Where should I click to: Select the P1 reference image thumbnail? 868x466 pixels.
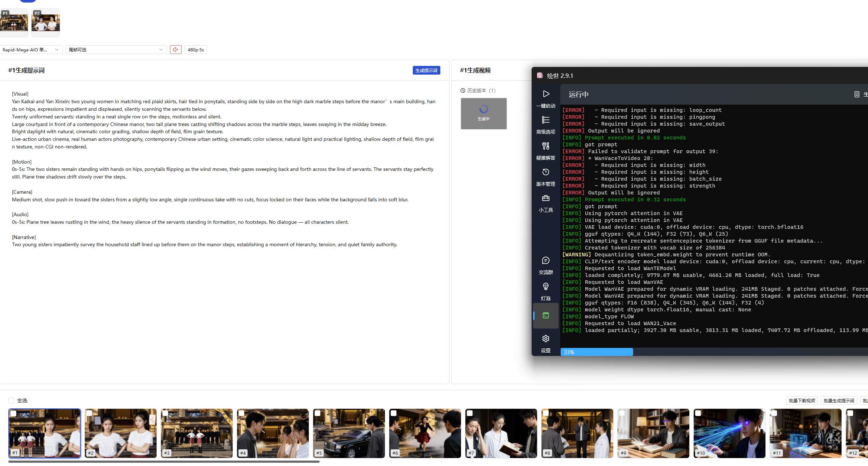click(x=14, y=23)
